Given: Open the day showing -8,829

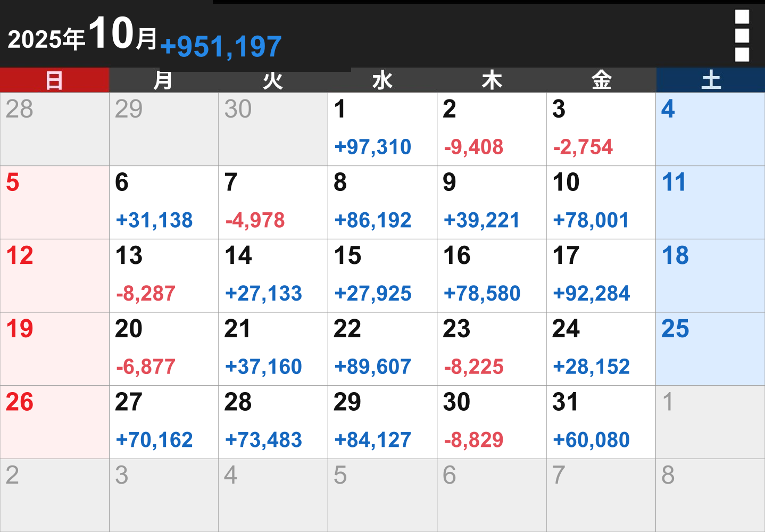Looking at the screenshot, I should coord(492,422).
